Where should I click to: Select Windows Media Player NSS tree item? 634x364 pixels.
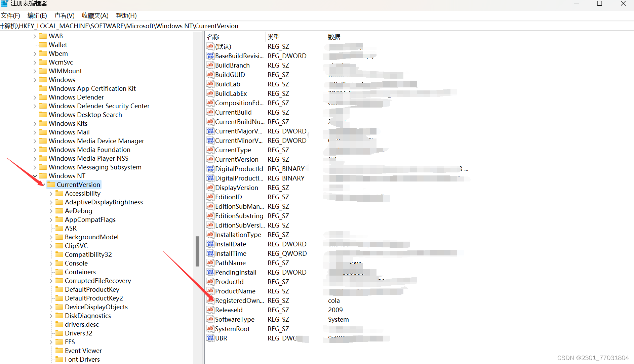(88, 158)
